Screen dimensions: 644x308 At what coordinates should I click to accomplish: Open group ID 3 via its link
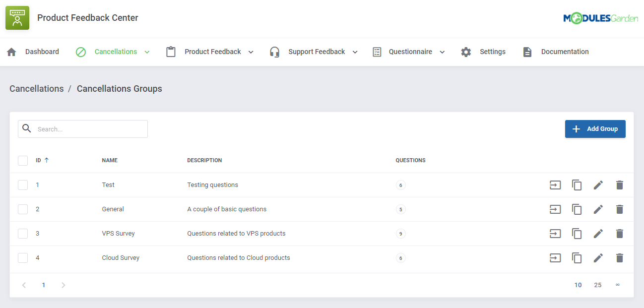pos(37,233)
